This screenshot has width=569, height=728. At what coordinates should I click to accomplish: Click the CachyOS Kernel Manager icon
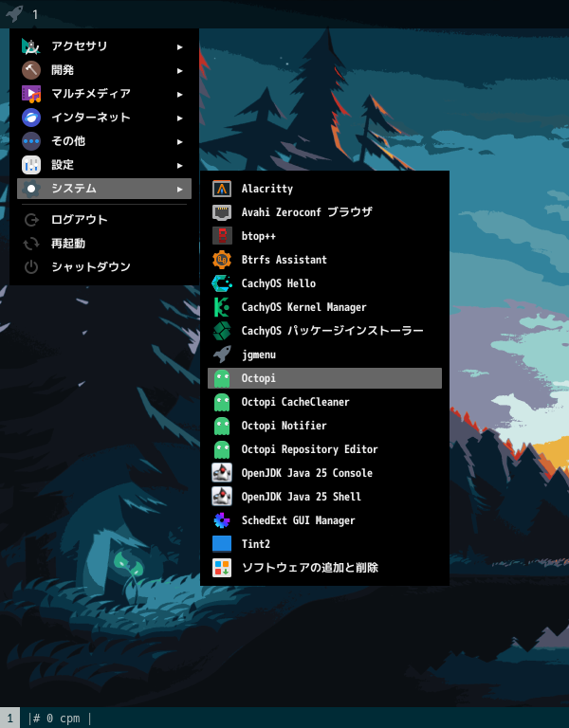pyautogui.click(x=222, y=307)
